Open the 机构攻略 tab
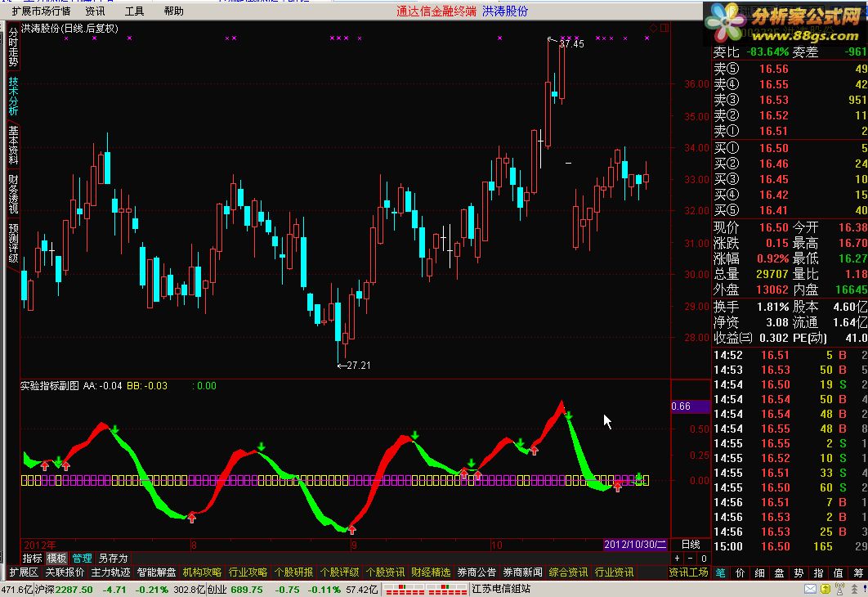The image size is (868, 597). pyautogui.click(x=202, y=572)
